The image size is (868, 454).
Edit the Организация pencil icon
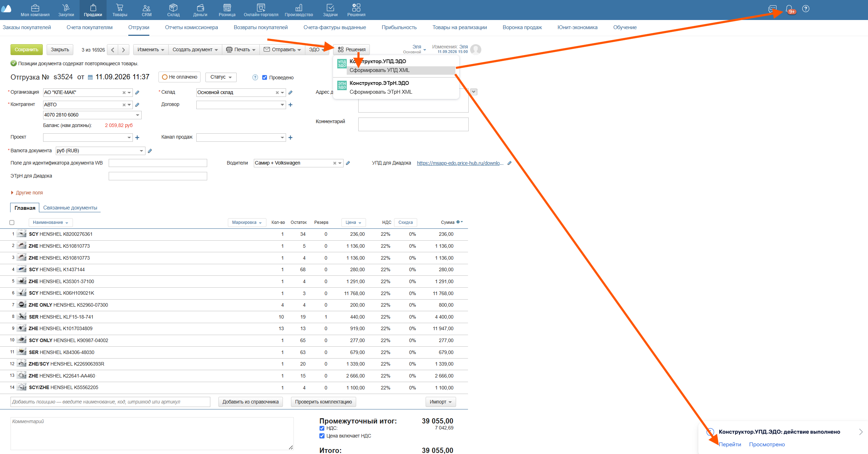[137, 93]
